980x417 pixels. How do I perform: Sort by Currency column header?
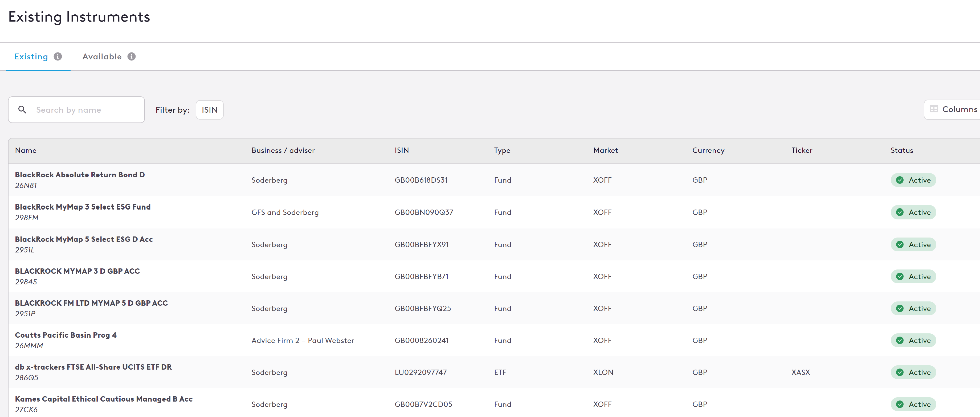click(x=708, y=150)
